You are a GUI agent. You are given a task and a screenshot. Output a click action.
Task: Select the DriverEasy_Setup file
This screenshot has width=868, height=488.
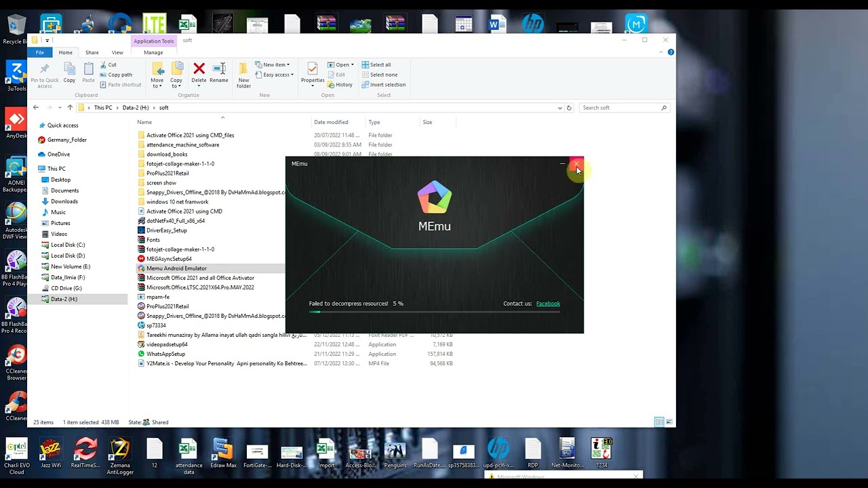[x=166, y=230]
